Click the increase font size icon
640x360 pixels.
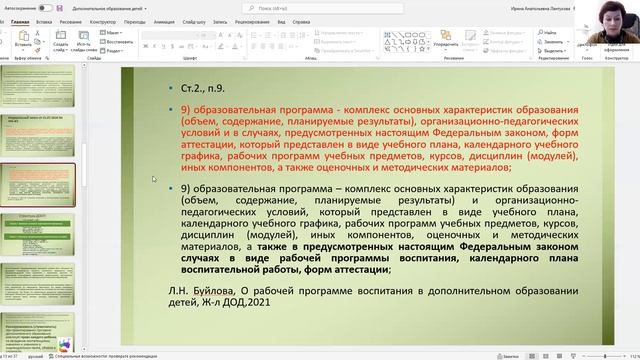click(x=221, y=36)
